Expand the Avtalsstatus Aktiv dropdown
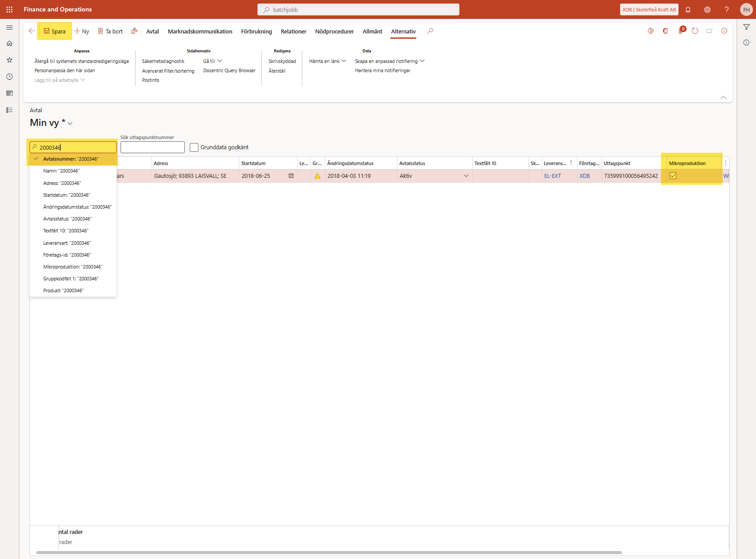This screenshot has height=559, width=756. [x=466, y=176]
